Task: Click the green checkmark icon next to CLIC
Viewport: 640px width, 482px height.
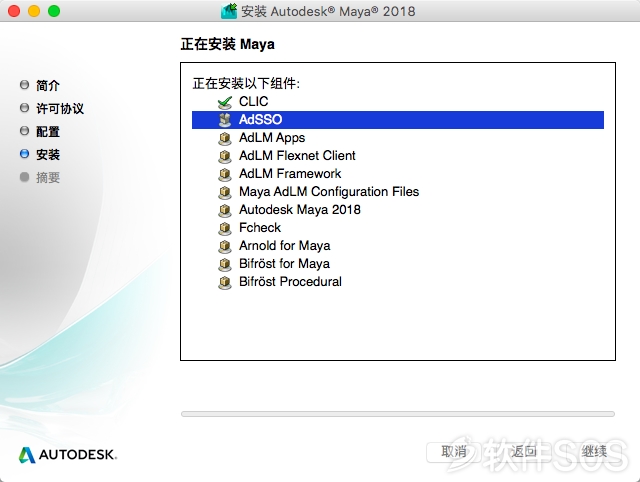Action: [225, 102]
